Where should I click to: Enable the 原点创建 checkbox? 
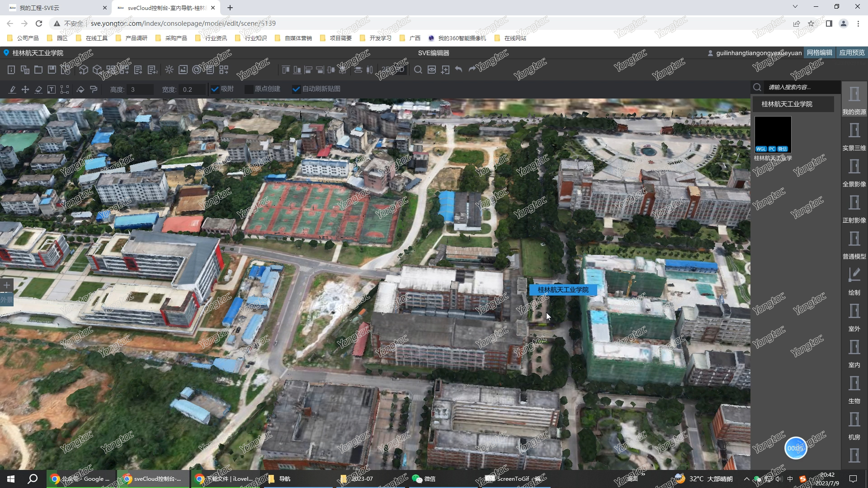pyautogui.click(x=249, y=89)
